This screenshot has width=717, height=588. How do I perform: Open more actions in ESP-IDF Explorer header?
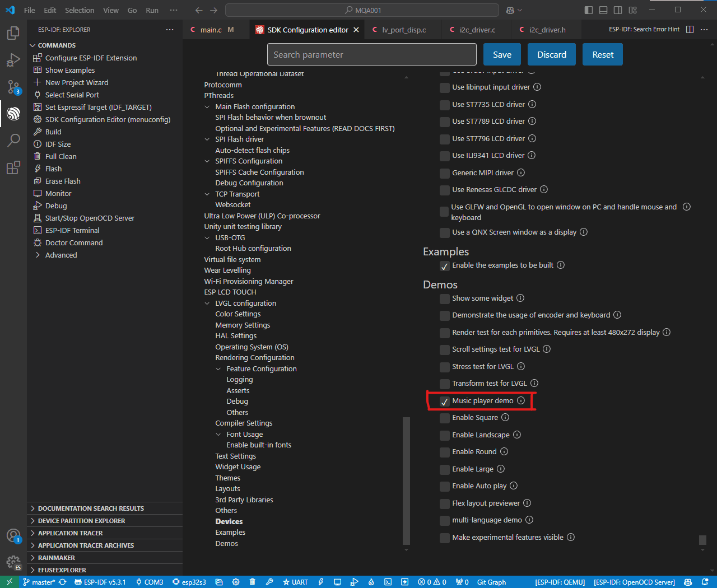[x=170, y=30]
